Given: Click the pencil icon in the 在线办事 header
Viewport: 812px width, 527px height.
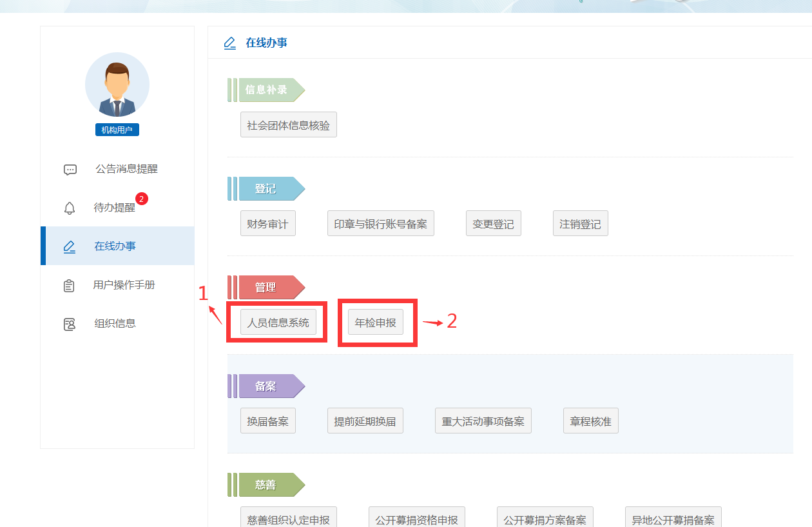Looking at the screenshot, I should tap(230, 43).
